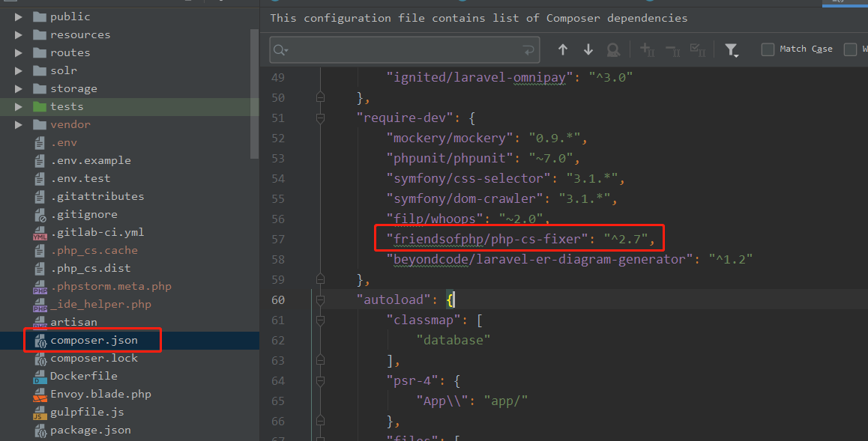
Task: Click the .gitlab-ci.yml YML file icon
Action: [x=40, y=233]
